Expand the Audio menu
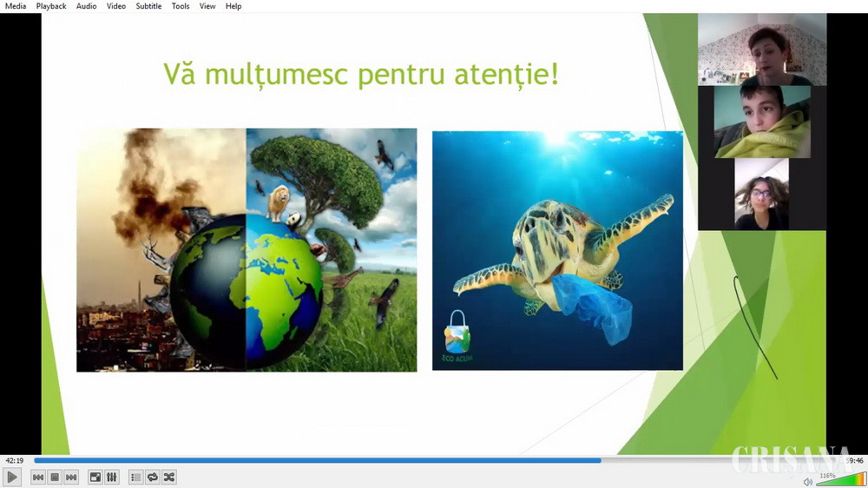868x488 pixels. [x=87, y=6]
